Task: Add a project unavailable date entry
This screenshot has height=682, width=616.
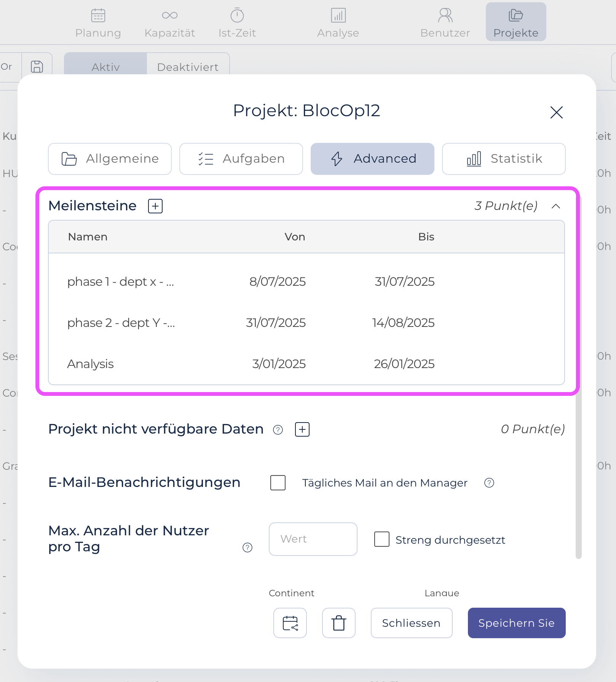Action: 302,429
